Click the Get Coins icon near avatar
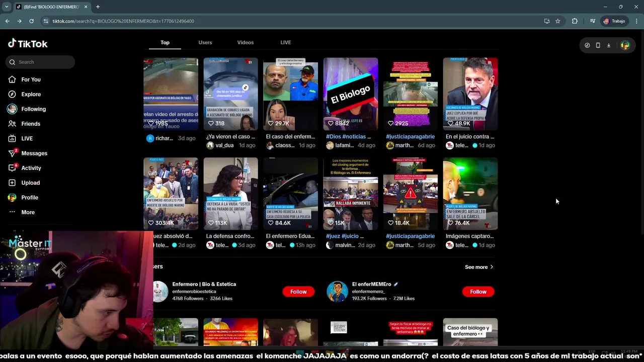 click(587, 45)
